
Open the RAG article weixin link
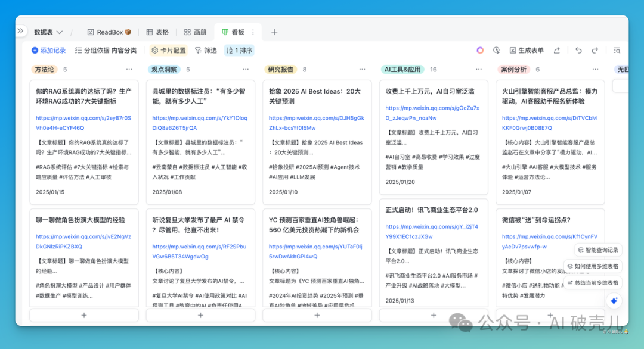click(83, 123)
